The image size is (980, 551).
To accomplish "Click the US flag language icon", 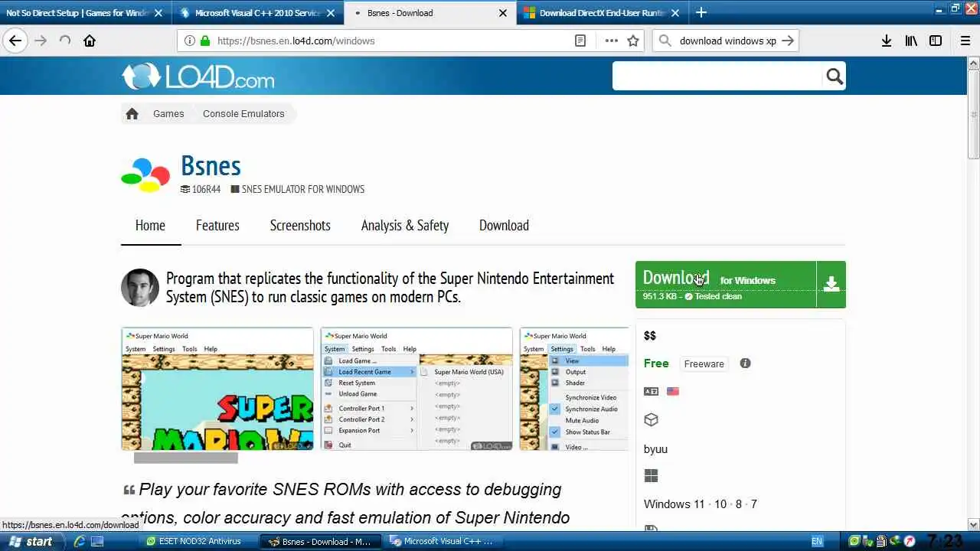I will coord(672,391).
